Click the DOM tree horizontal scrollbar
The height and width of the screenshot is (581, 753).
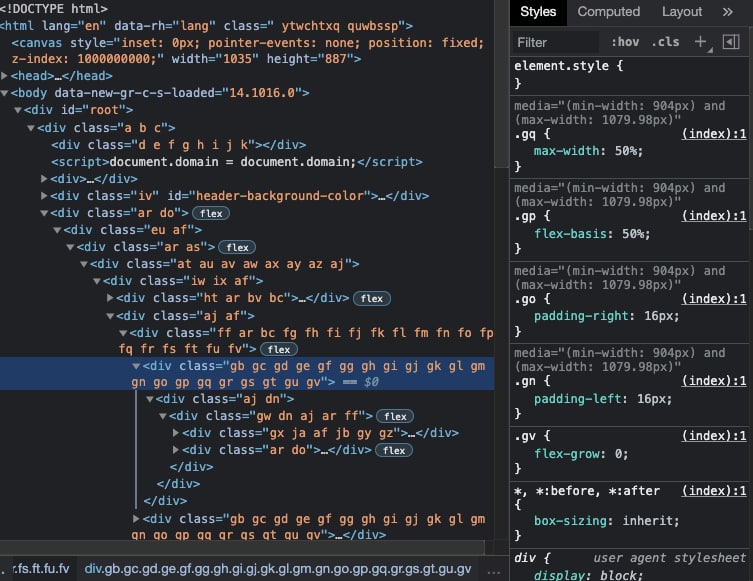pos(242,547)
